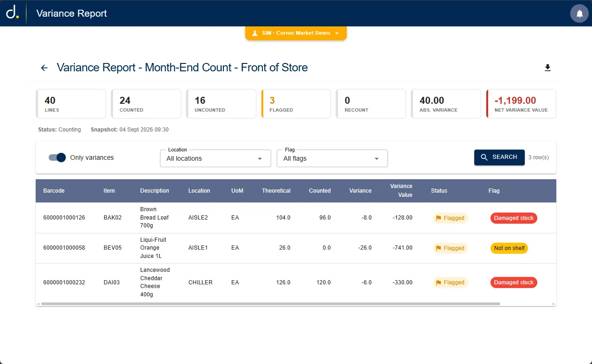Click Flagged status chip for BEV05
Image resolution: width=592 pixels, height=364 pixels.
pos(450,248)
